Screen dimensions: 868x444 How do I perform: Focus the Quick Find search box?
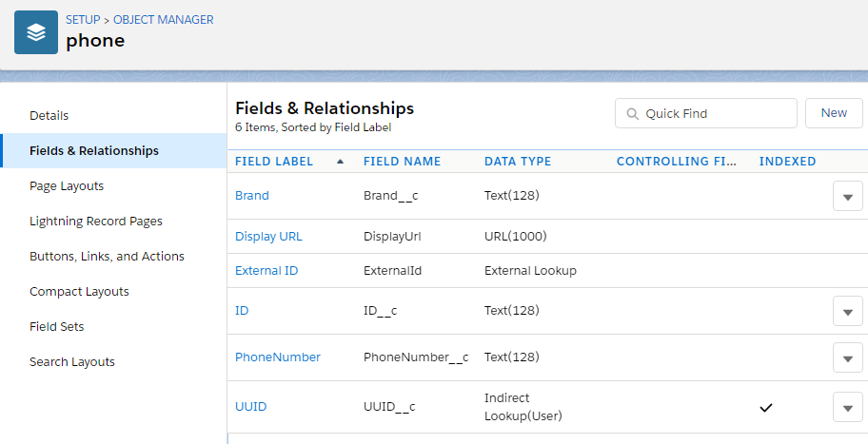(716, 114)
